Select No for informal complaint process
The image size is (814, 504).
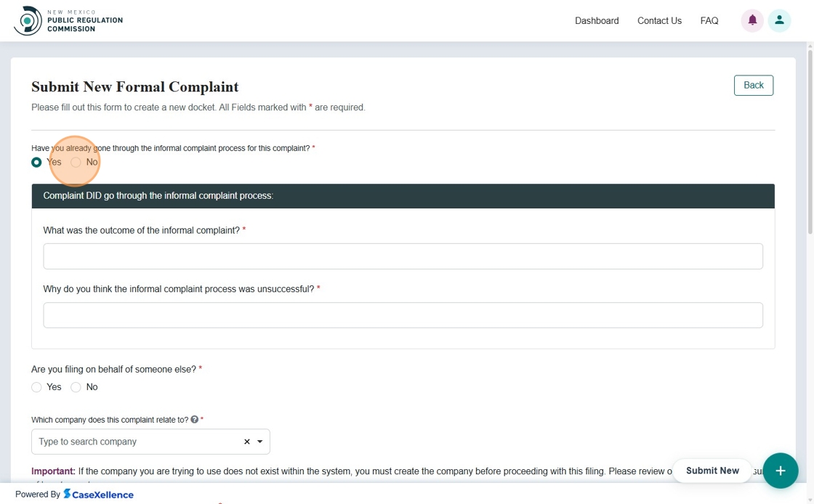[76, 162]
